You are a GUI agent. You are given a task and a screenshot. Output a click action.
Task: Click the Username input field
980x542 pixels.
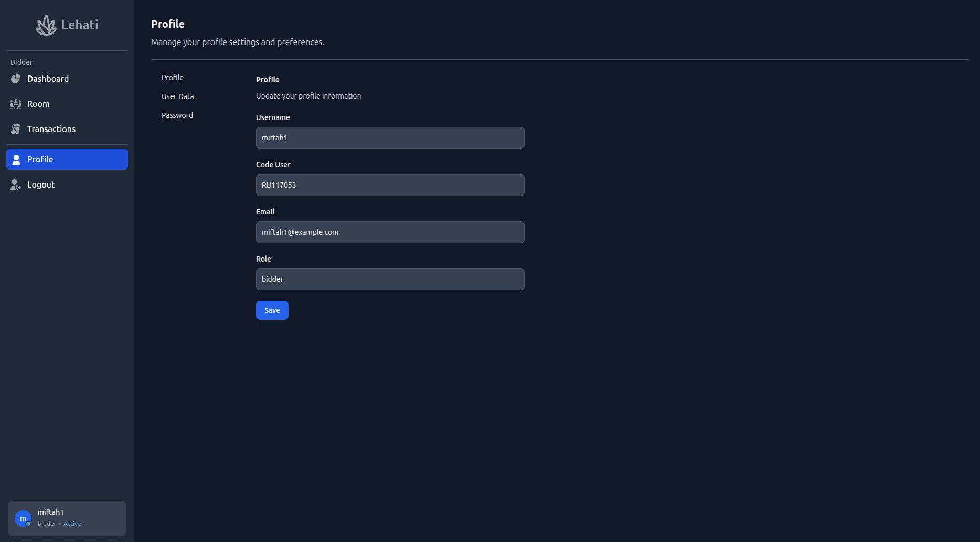coord(390,138)
